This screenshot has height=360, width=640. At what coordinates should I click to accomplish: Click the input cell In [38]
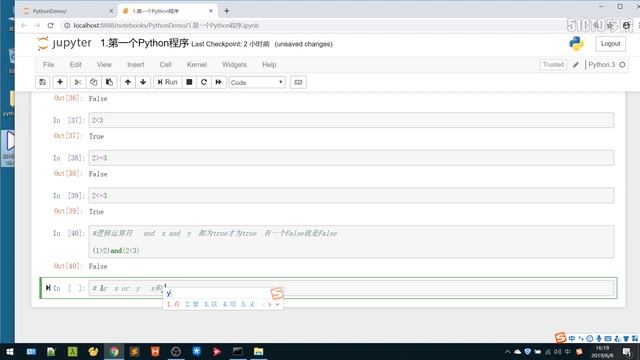(351, 158)
